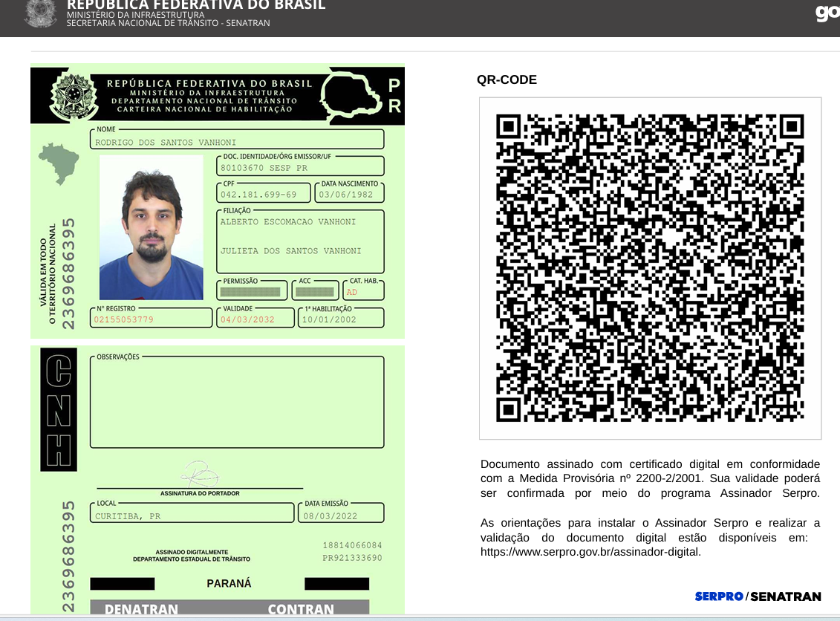Click the coat of arms in the page header
This screenshot has width=840, height=621.
pos(41,13)
